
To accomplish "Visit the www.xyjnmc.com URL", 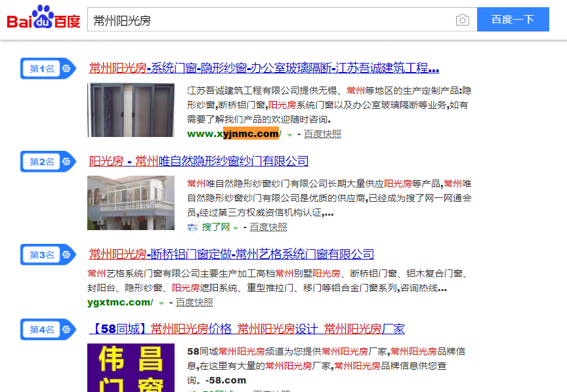I will point(234,134).
